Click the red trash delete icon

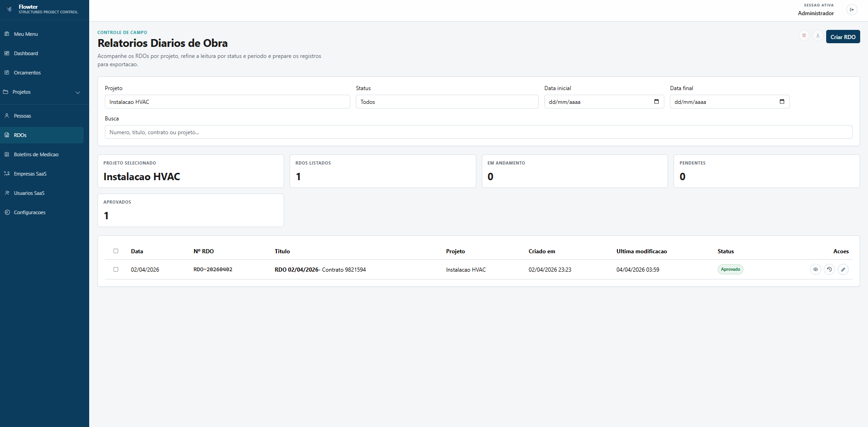coord(804,36)
